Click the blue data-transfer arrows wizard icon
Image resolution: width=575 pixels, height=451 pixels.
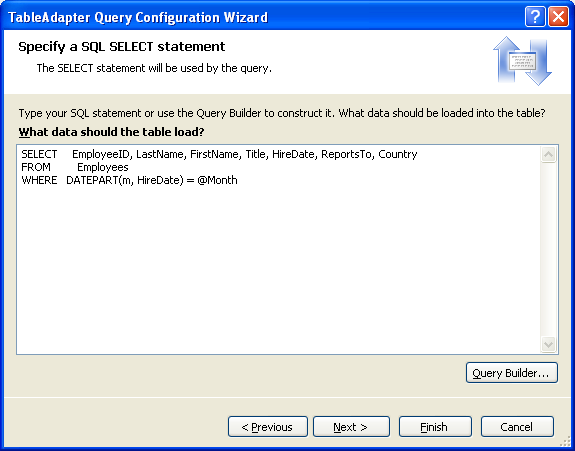point(523,61)
